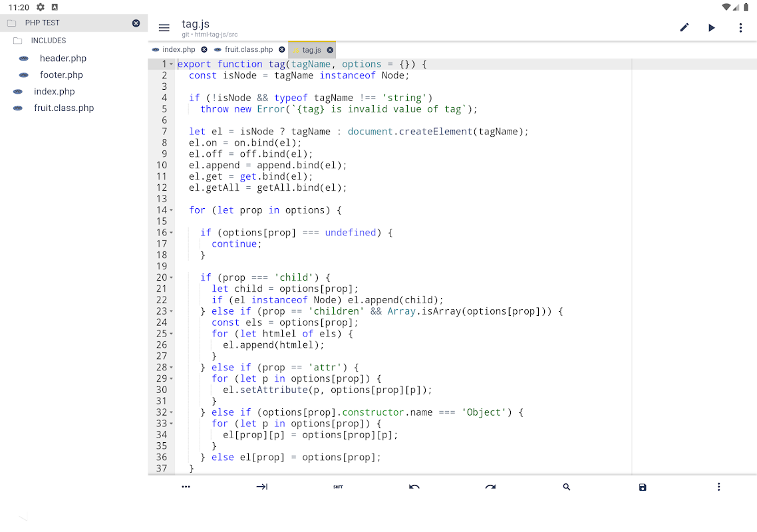Screen dimensions: 757x532
Task: Redo the last edit
Action: click(x=490, y=487)
